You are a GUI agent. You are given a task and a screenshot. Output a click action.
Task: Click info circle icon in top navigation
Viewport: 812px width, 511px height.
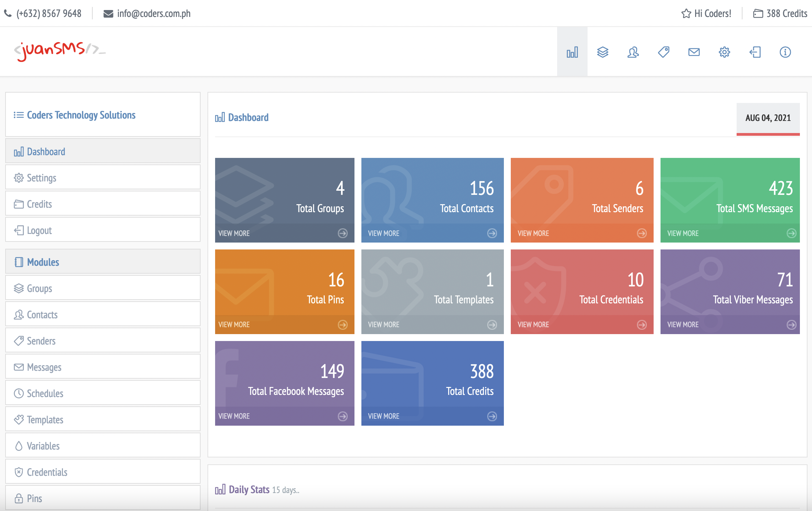click(x=785, y=52)
